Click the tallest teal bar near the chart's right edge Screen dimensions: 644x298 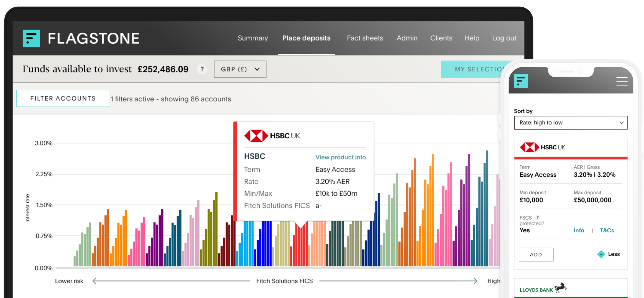pos(487,208)
